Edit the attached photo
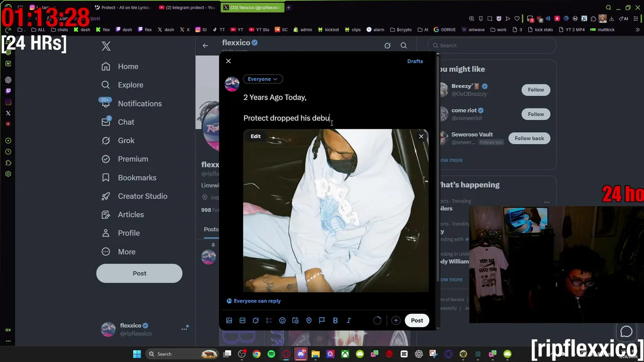644x362 pixels. (256, 136)
